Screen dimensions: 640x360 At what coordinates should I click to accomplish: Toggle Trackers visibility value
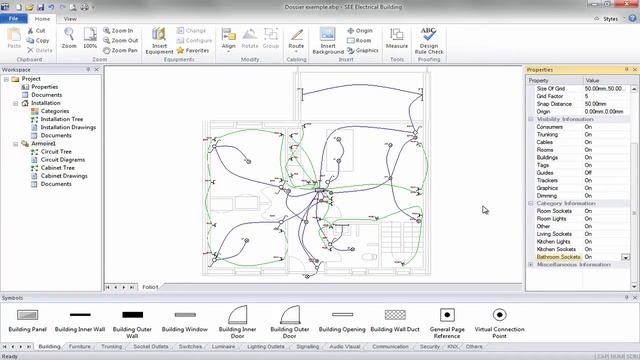coord(606,180)
